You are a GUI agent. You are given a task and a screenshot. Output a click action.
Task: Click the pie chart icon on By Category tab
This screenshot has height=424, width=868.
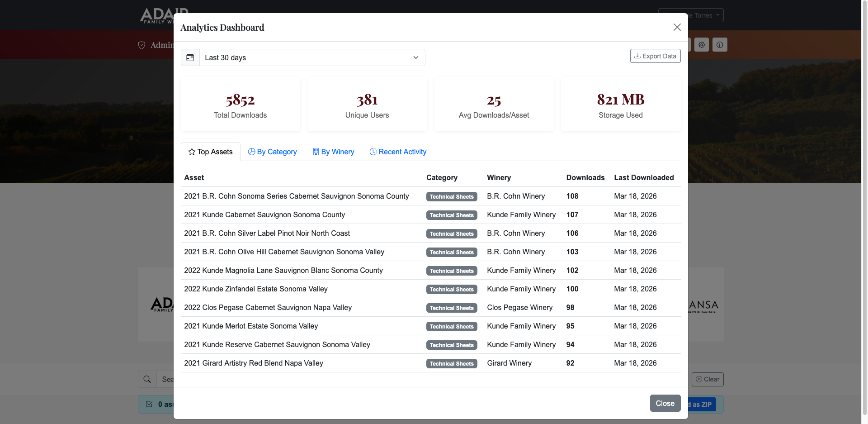tap(251, 152)
